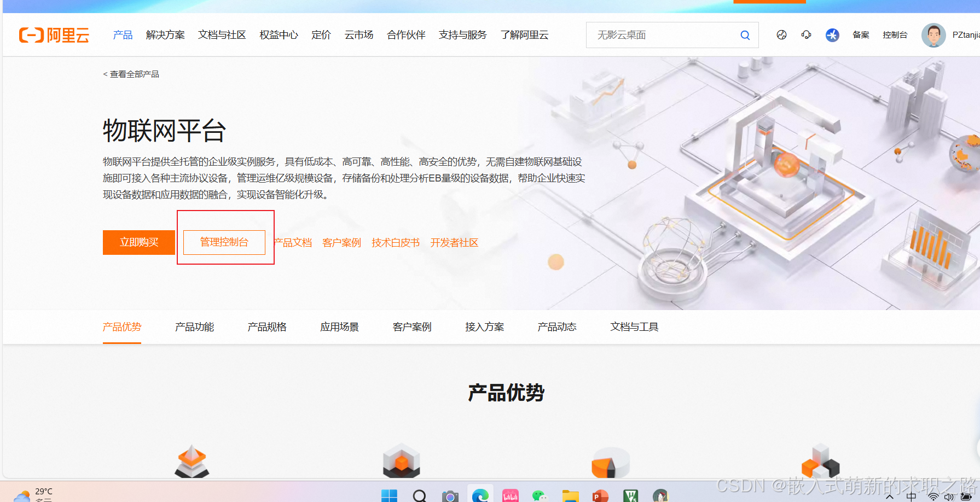Click the PZtanjia username
Screen dimensions: 980x502
pyautogui.click(x=966, y=35)
